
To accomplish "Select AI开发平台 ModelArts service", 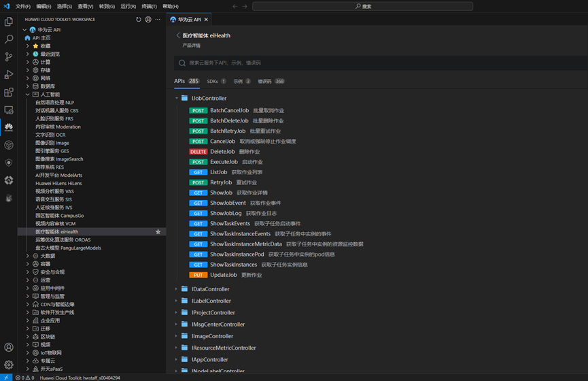I will click(59, 176).
